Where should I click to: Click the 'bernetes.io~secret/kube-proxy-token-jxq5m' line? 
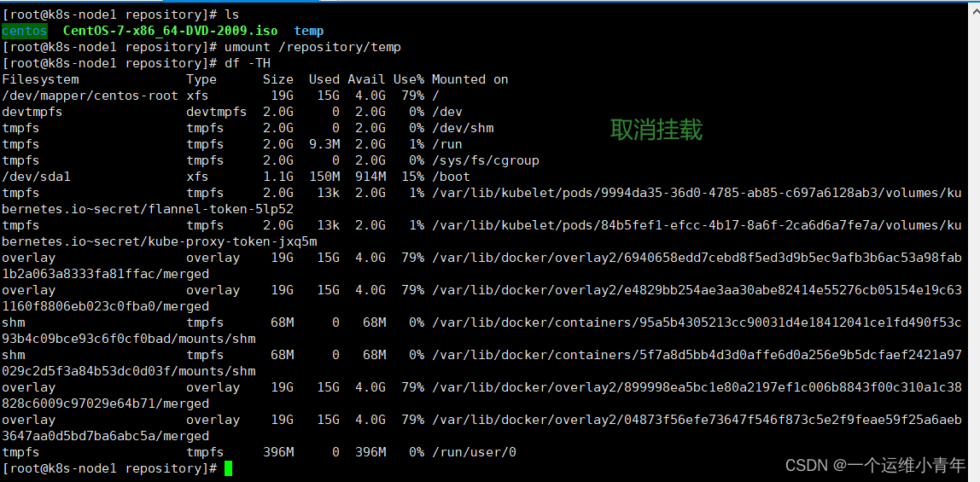160,241
